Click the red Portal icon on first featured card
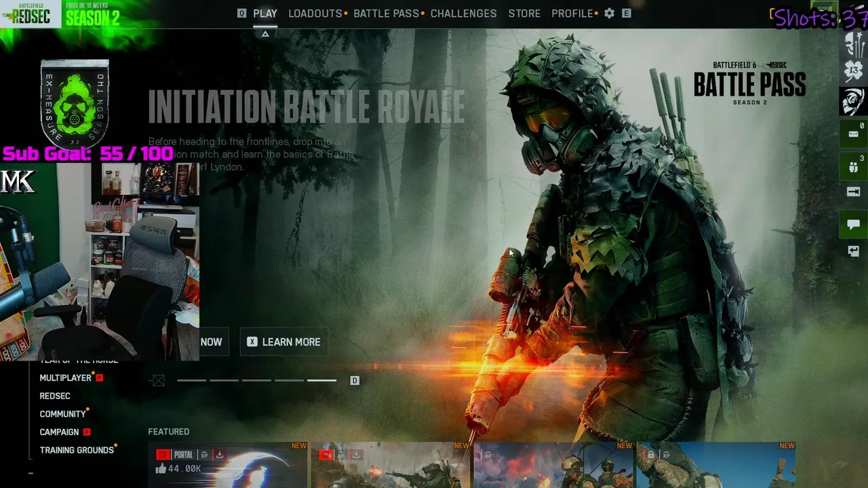 [163, 455]
